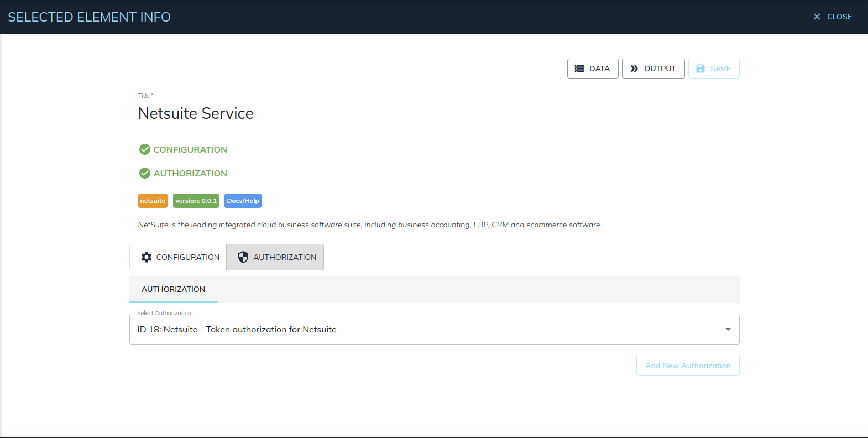Click the orange netsuite badge

153,201
